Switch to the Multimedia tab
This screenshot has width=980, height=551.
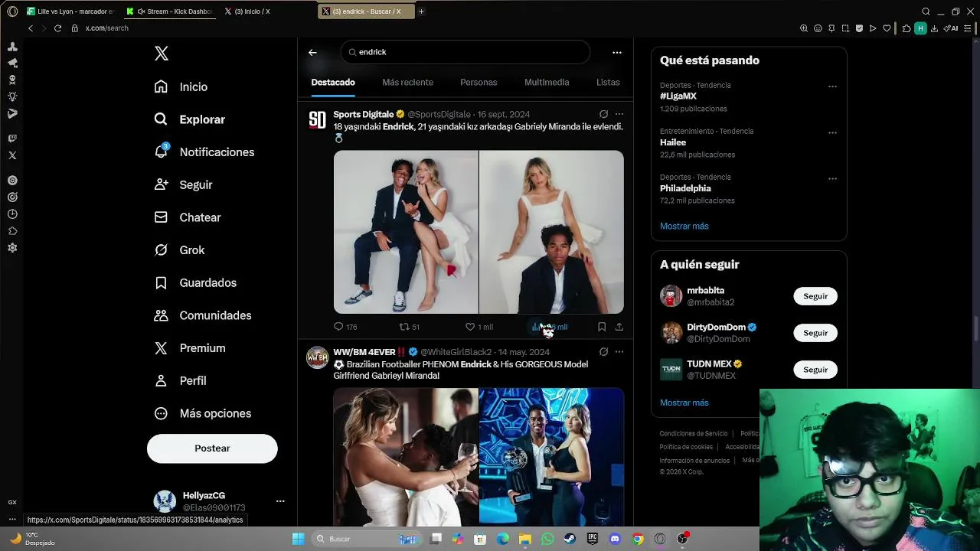[547, 82]
